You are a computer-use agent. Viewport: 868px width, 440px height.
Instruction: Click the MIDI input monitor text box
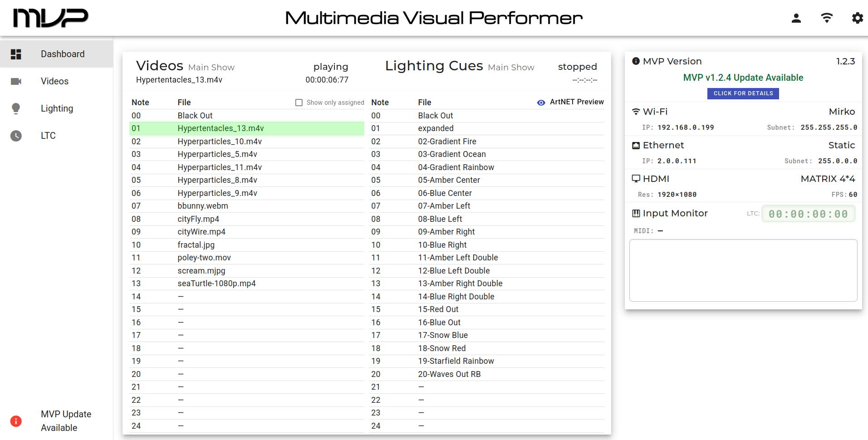[743, 270]
